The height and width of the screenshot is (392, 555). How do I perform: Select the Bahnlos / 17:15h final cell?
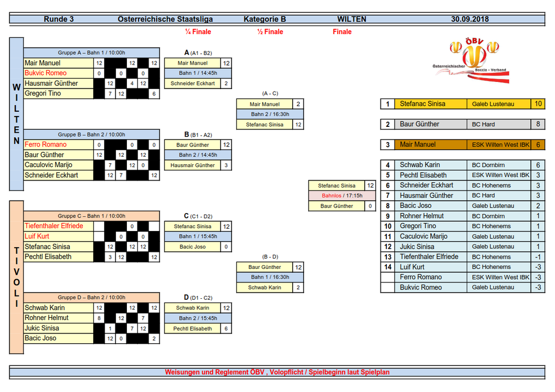pyautogui.click(x=341, y=196)
